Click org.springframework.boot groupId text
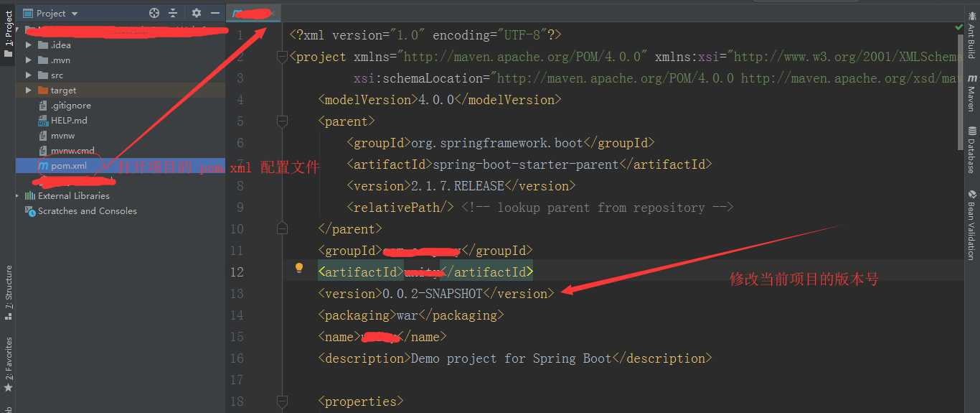Image resolution: width=980 pixels, height=413 pixels. click(x=497, y=143)
